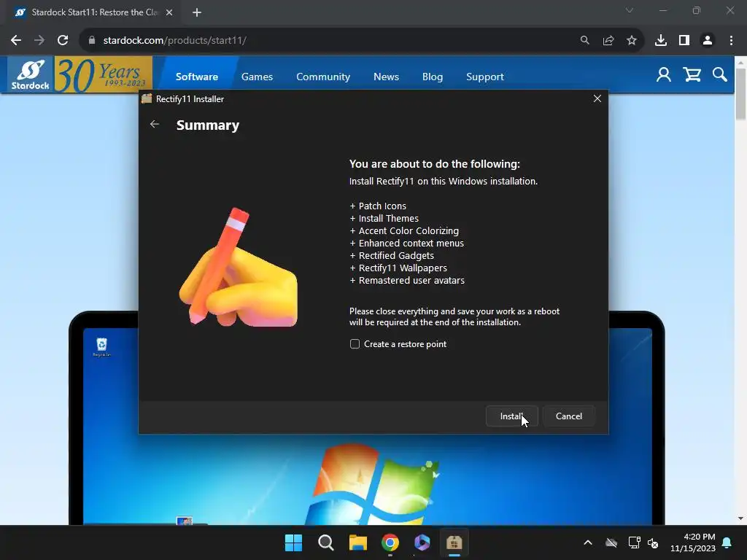
Task: Click the 'Rectified Gadgets' line
Action: [x=392, y=255]
